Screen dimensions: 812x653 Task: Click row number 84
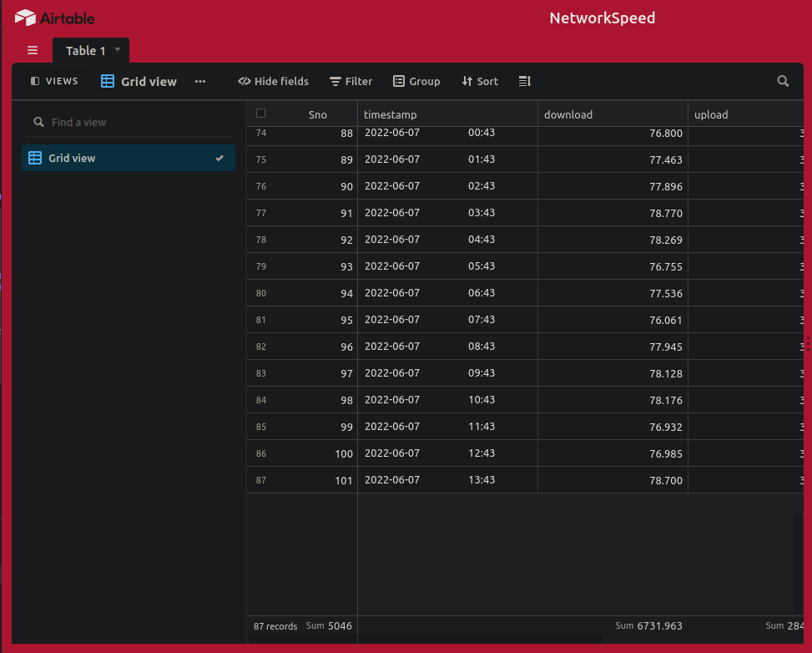(261, 400)
